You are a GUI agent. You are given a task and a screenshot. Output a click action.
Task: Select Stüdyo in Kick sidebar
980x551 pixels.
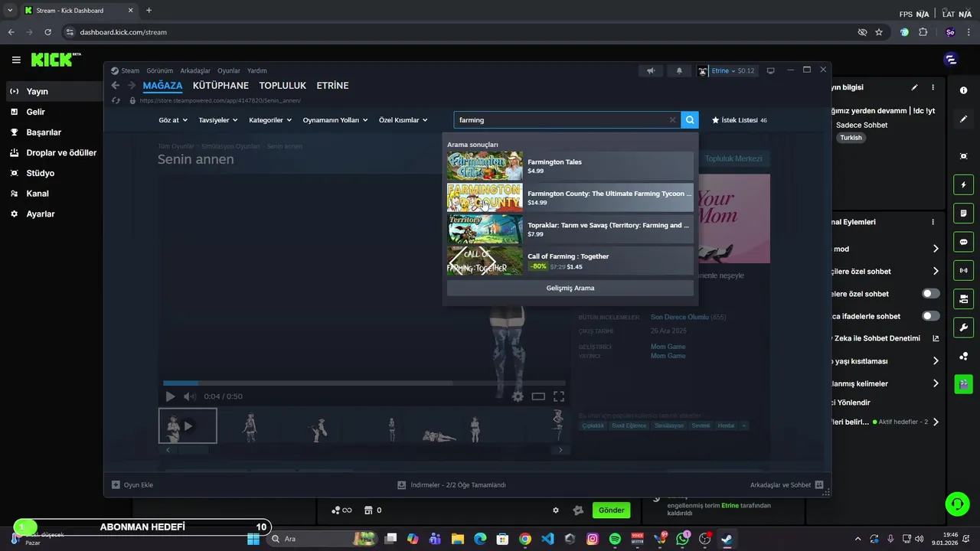[x=40, y=173]
